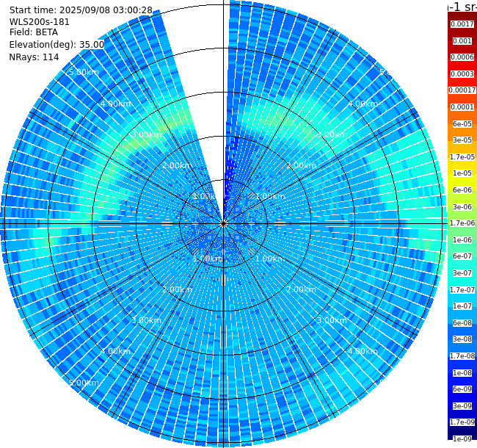This screenshot has width=477, height=448.
Task: Select the '3e-05' colorbar tick label
Action: (x=462, y=140)
